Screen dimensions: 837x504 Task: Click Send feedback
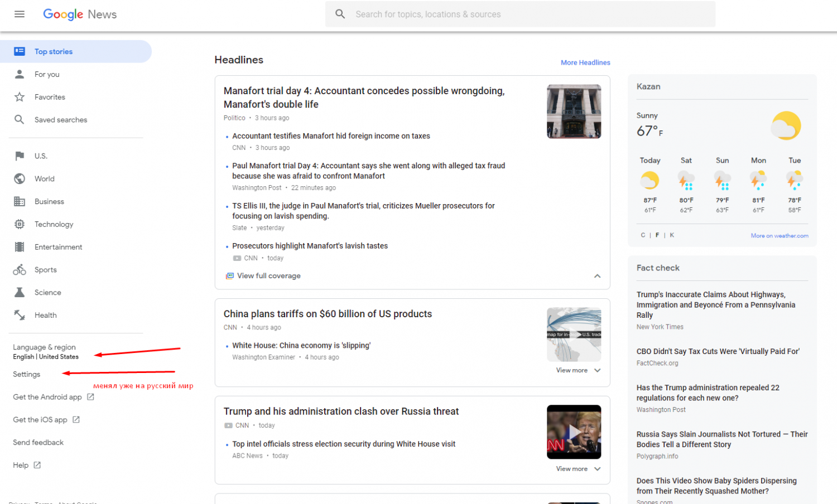pos(39,442)
